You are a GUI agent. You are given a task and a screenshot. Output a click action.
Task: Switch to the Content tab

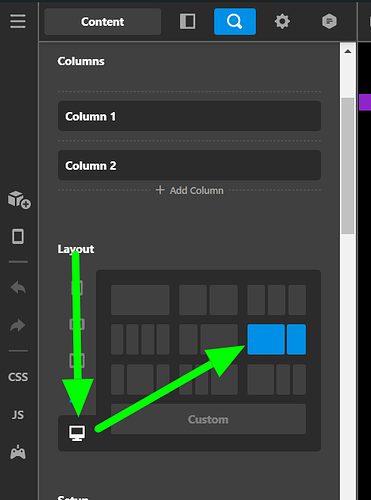[x=103, y=22]
